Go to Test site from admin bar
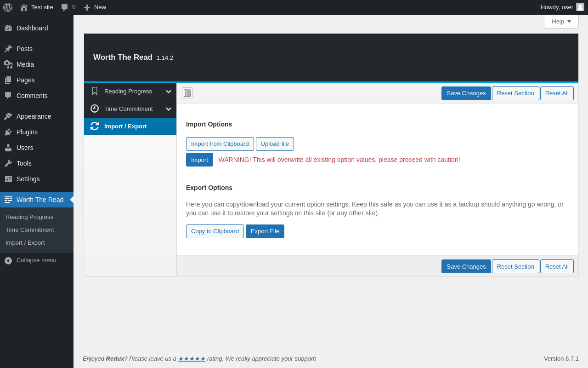This screenshot has width=588, height=368. 37,7
